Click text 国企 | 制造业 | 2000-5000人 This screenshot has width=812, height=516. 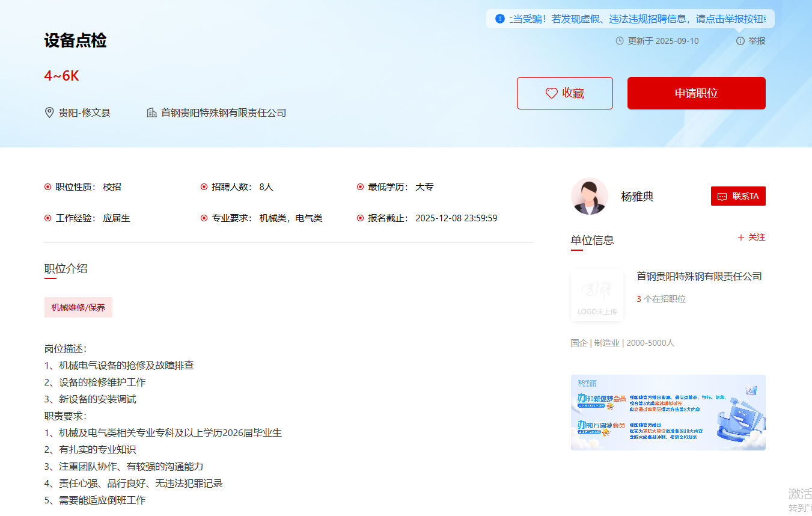[x=623, y=343]
